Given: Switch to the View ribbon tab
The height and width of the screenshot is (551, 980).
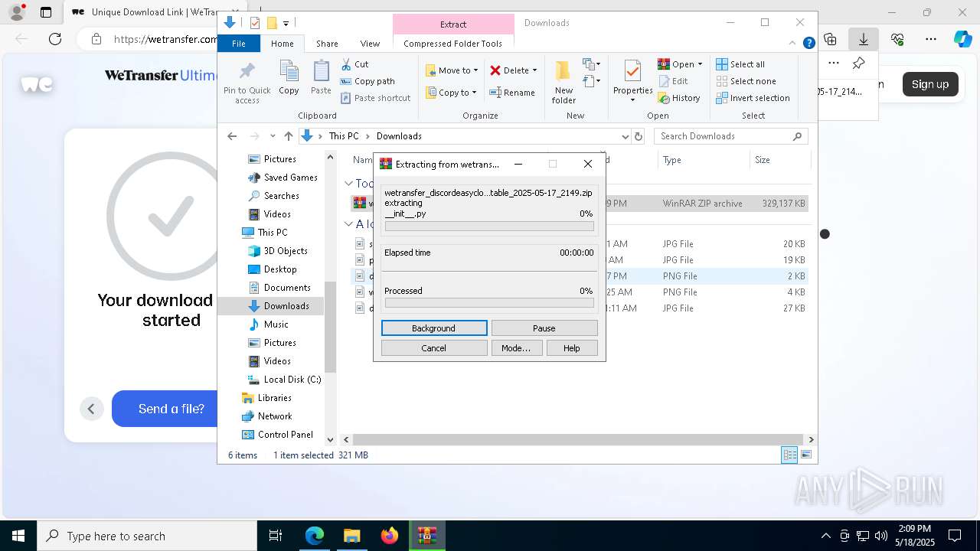Looking at the screenshot, I should [x=370, y=44].
